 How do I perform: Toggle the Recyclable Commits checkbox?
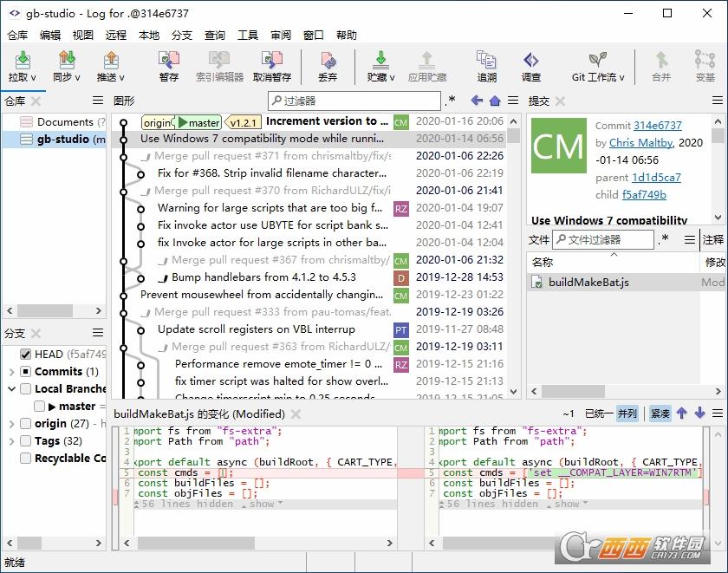coord(25,459)
